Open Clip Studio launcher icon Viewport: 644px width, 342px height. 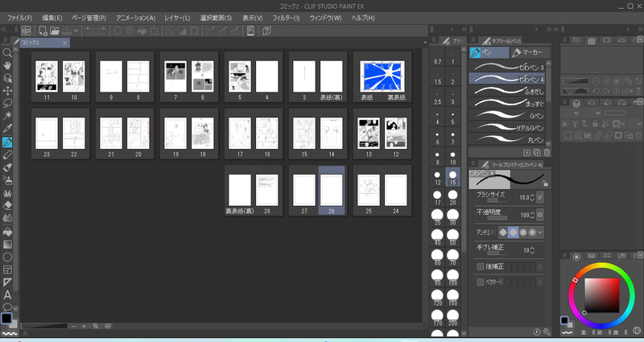click(27, 31)
